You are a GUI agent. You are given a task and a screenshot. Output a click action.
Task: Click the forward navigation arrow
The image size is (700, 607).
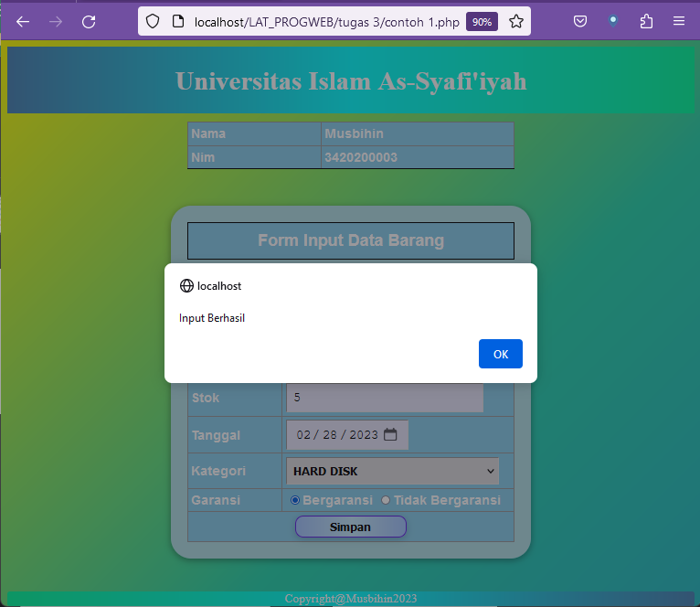tap(56, 21)
